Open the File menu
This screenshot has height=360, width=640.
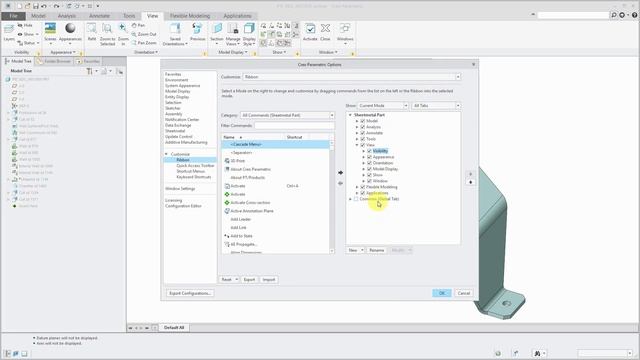[13, 16]
